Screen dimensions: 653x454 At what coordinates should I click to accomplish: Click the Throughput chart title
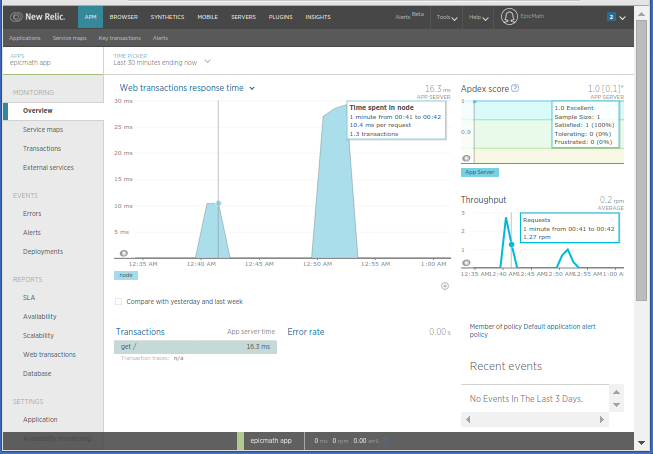coord(483,200)
